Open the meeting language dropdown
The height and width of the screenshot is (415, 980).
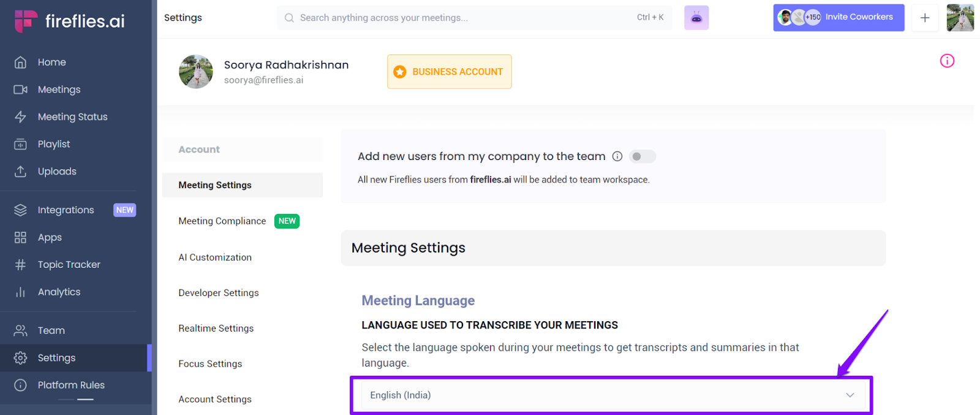pyautogui.click(x=850, y=395)
